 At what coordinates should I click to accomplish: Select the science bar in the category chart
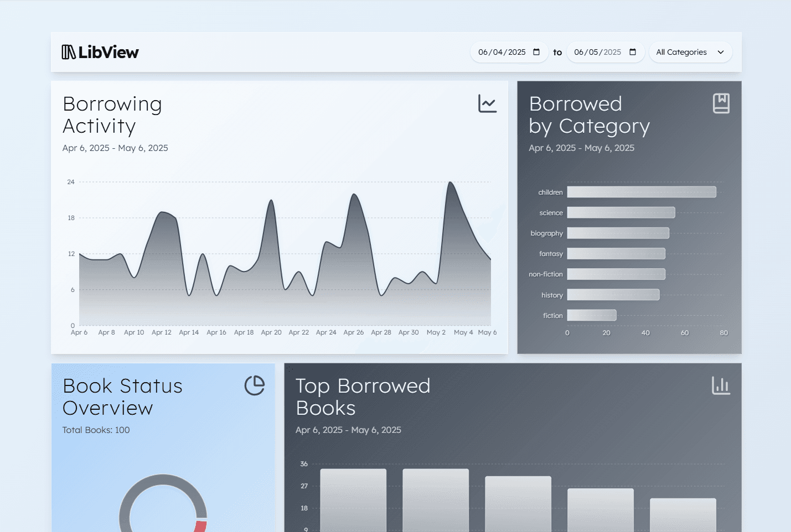(621, 212)
